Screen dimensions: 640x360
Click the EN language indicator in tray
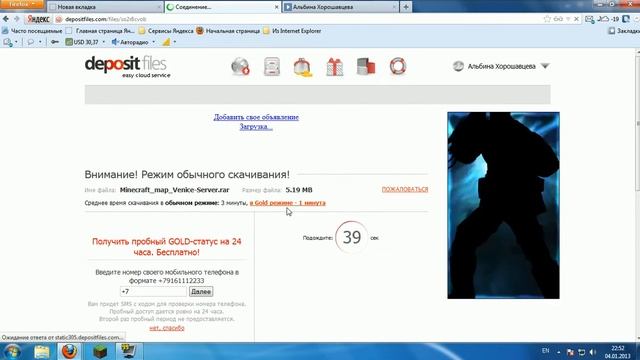545,351
